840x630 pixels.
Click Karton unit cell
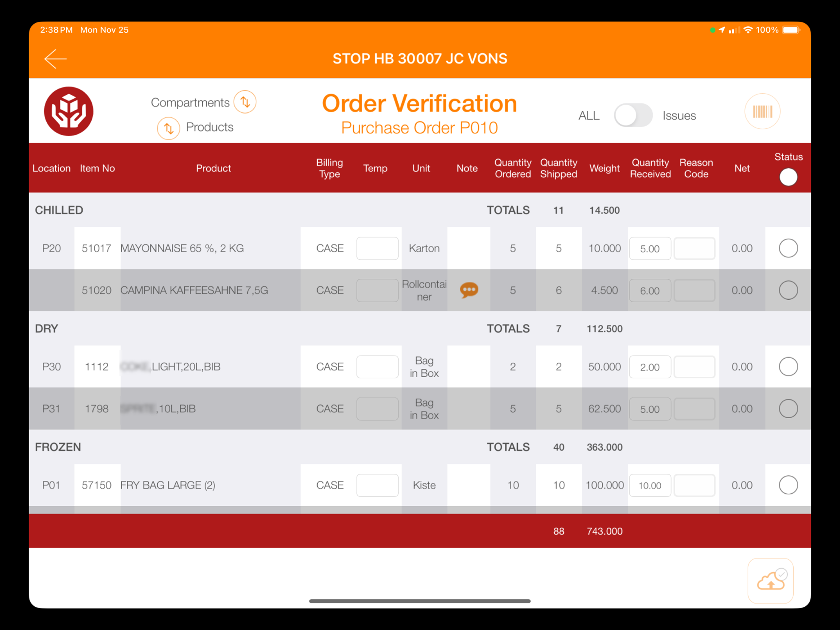(424, 249)
